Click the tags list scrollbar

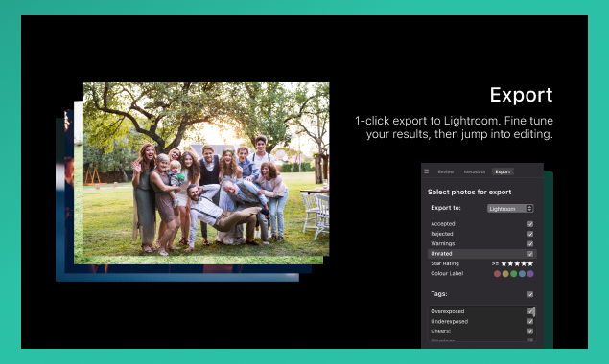[534, 311]
